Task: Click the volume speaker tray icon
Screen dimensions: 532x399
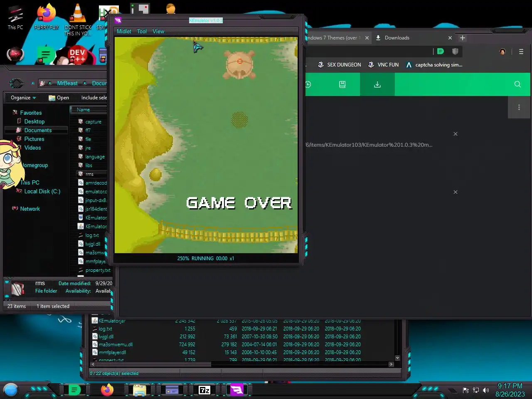Action: click(486, 390)
